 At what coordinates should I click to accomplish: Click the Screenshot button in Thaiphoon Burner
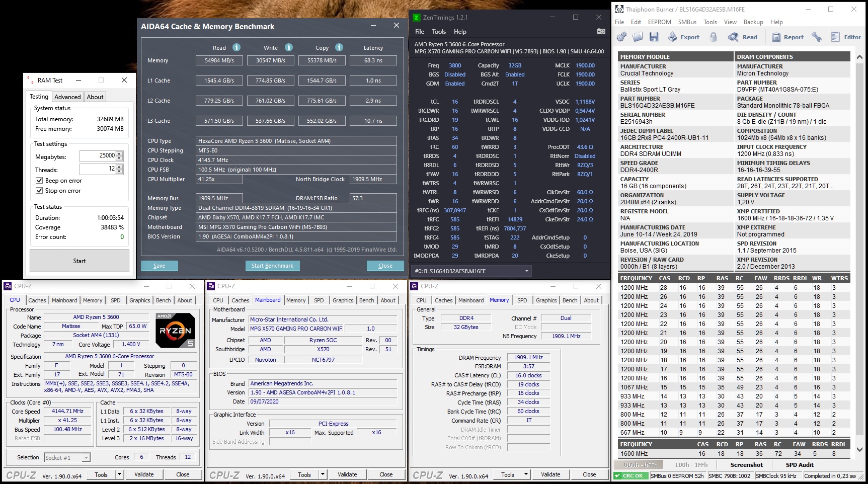click(747, 465)
